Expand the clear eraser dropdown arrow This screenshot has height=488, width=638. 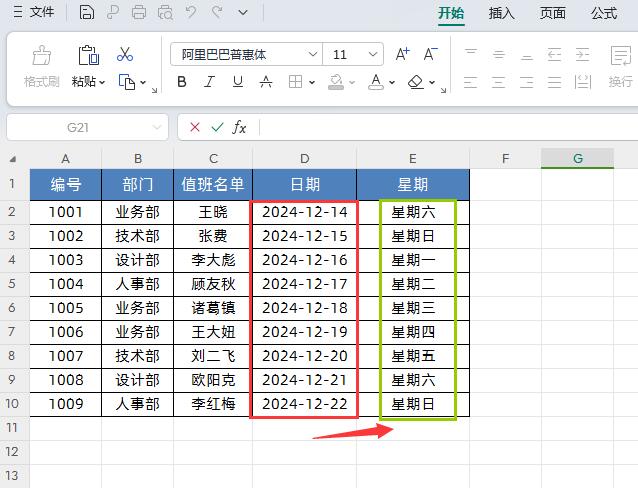point(432,83)
